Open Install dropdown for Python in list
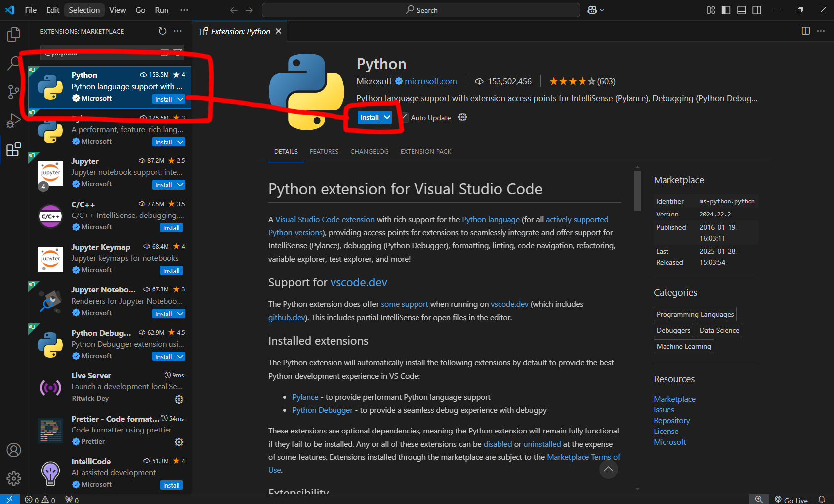 (180, 99)
